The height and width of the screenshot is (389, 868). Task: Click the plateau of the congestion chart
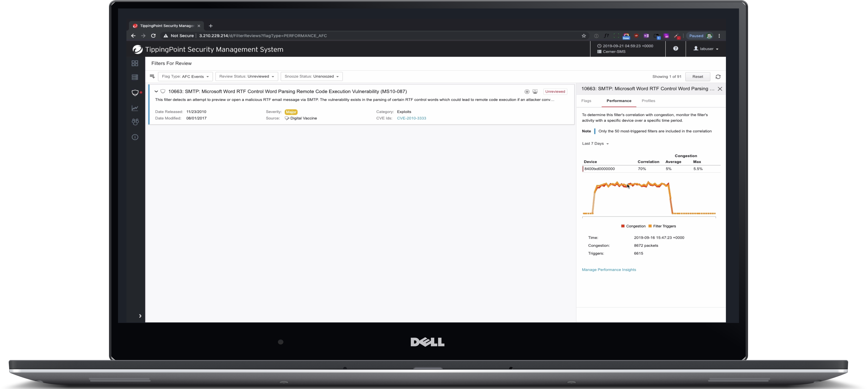pyautogui.click(x=632, y=185)
